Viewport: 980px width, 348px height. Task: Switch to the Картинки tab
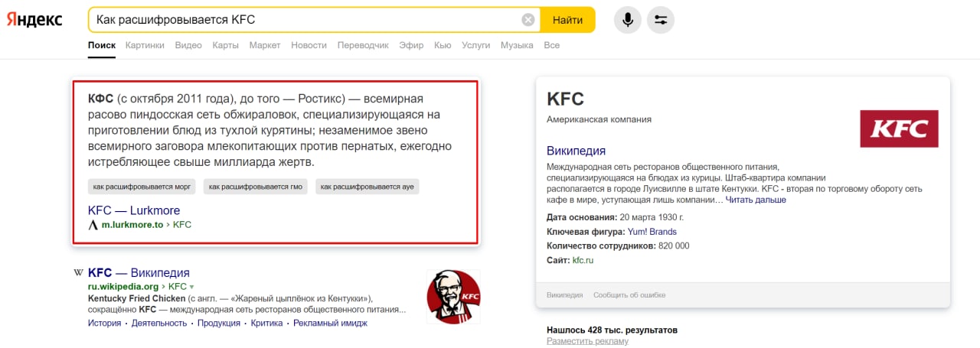click(x=145, y=45)
